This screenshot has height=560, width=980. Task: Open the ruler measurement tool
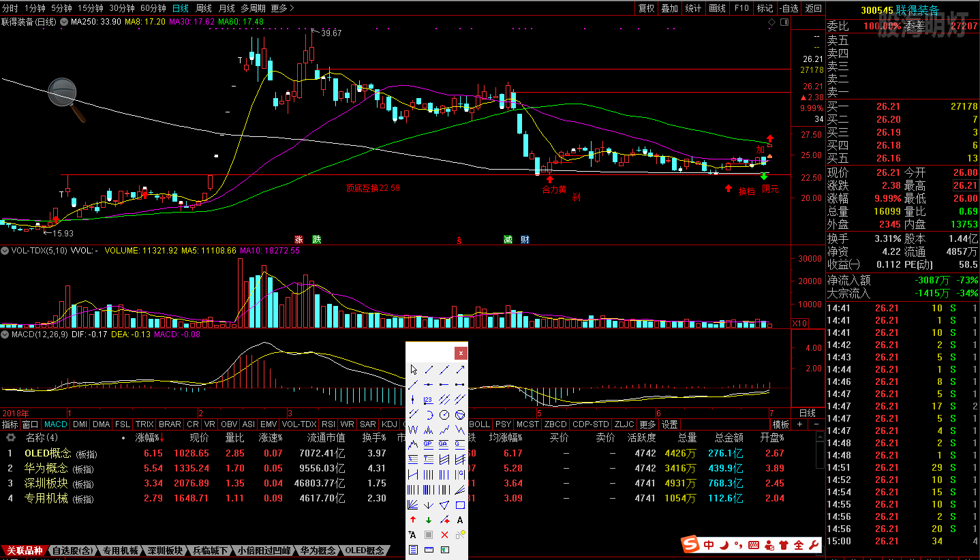click(x=429, y=549)
